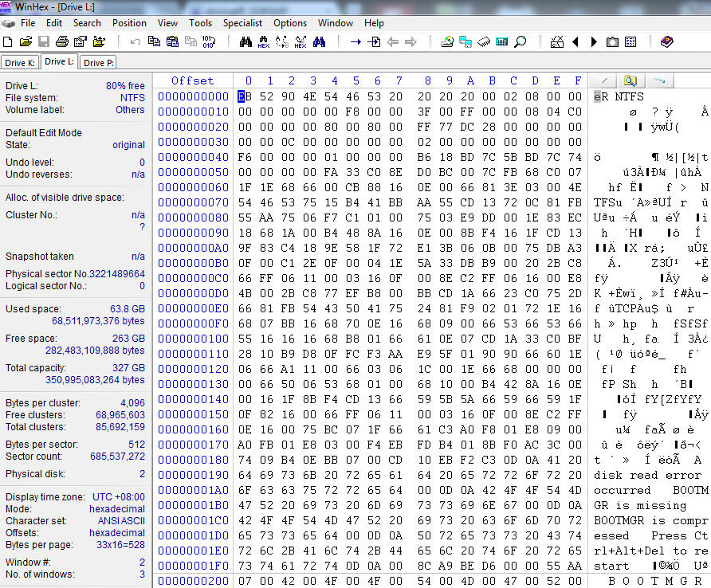The width and height of the screenshot is (711, 588).
Task: Click the Open Folder icon with arrows
Action: (x=99, y=42)
